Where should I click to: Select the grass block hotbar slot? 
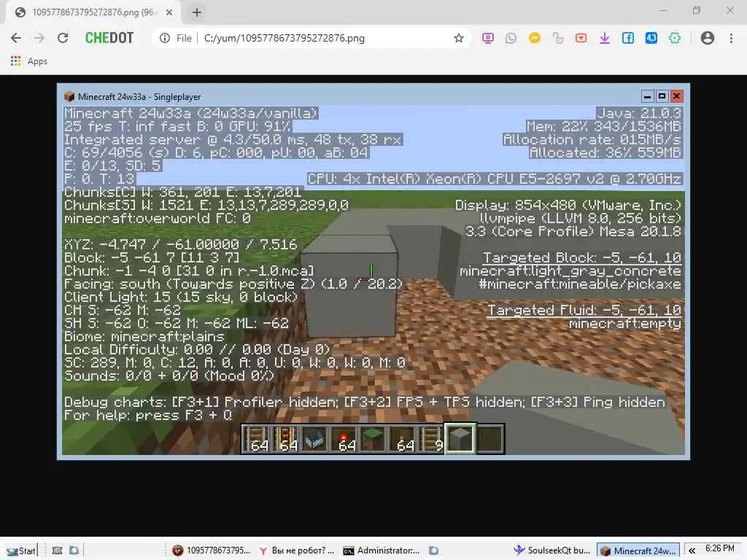(x=373, y=439)
